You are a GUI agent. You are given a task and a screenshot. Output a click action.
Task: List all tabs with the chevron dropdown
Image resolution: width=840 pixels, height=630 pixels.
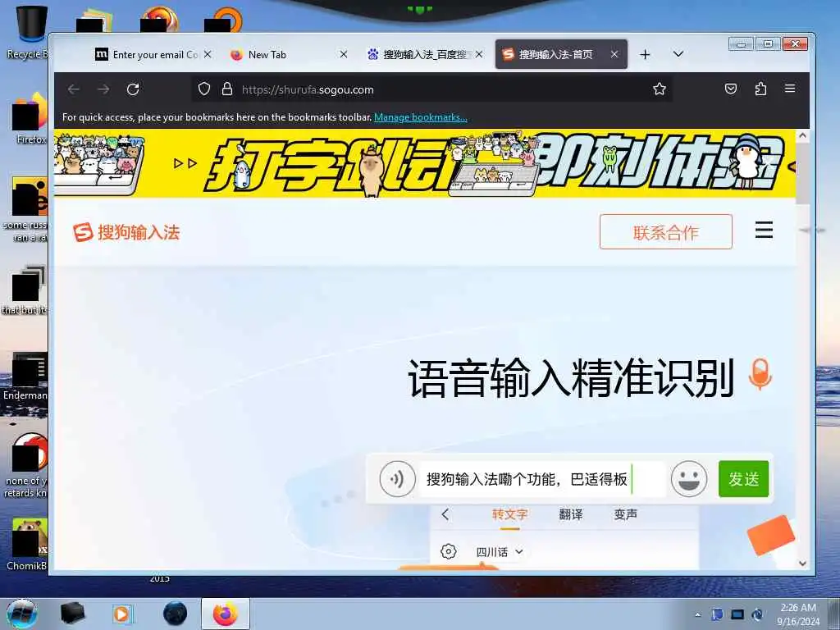coord(678,54)
